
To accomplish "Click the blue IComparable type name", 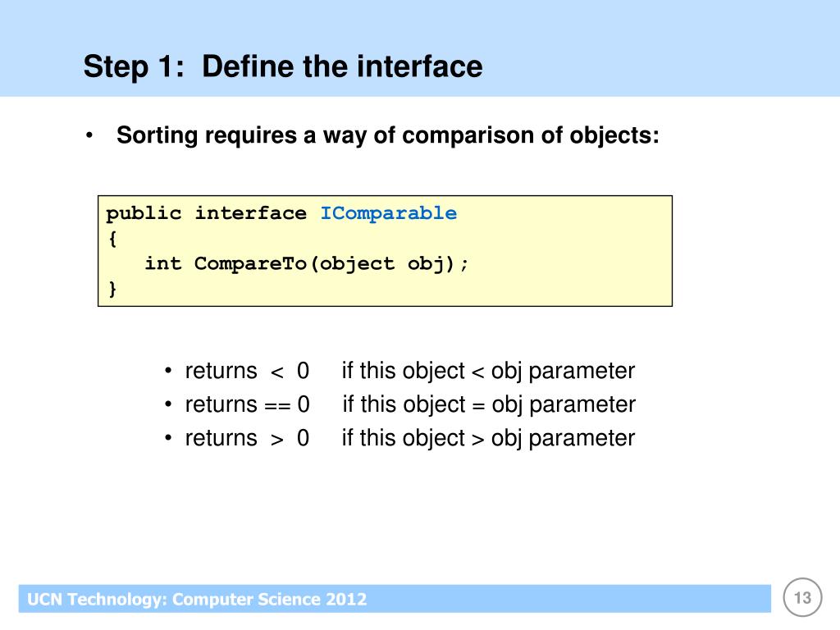I will click(x=388, y=213).
